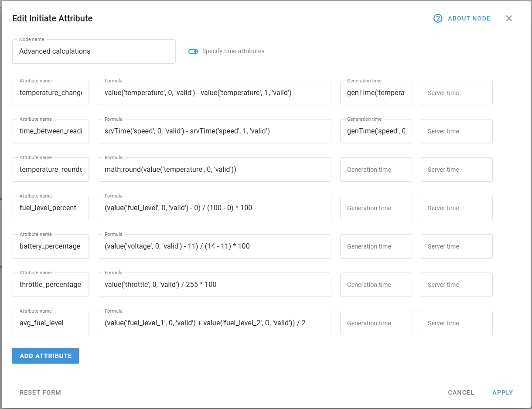The width and height of the screenshot is (532, 409).
Task: Edit the time_between_readings attribute name
Action: point(51,131)
